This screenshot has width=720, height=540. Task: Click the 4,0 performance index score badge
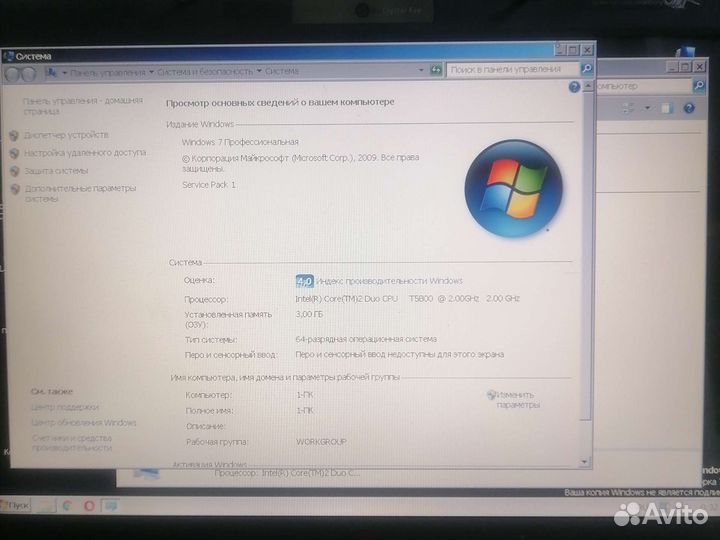304,281
